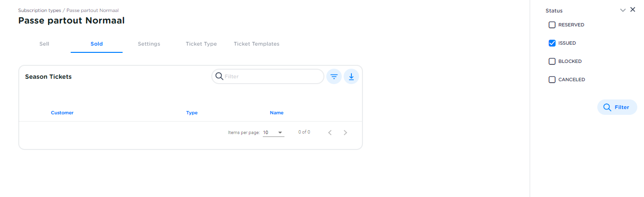The height and width of the screenshot is (197, 644).
Task: Go to the next page arrow
Action: coord(345,133)
